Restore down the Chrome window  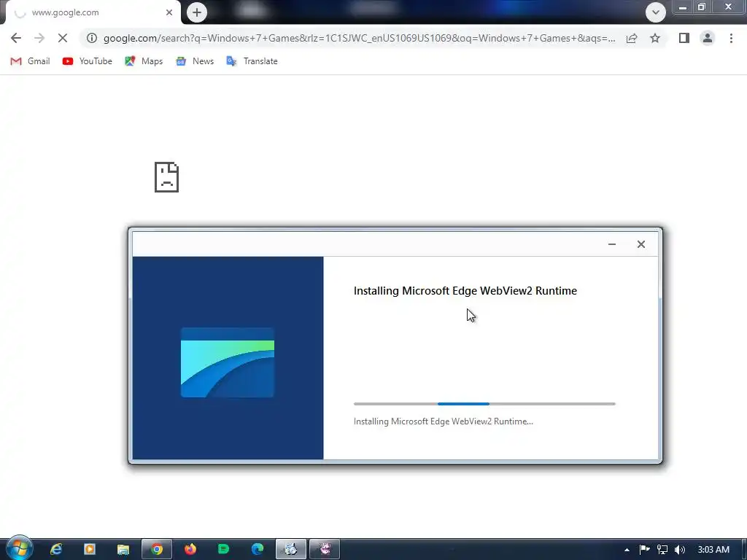[702, 7]
